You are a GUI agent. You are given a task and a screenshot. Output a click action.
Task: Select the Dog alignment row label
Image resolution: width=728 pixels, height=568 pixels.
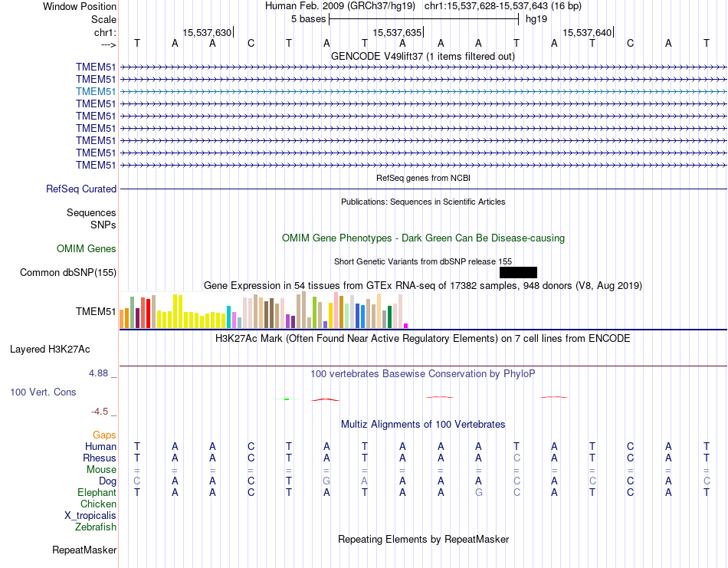[107, 481]
